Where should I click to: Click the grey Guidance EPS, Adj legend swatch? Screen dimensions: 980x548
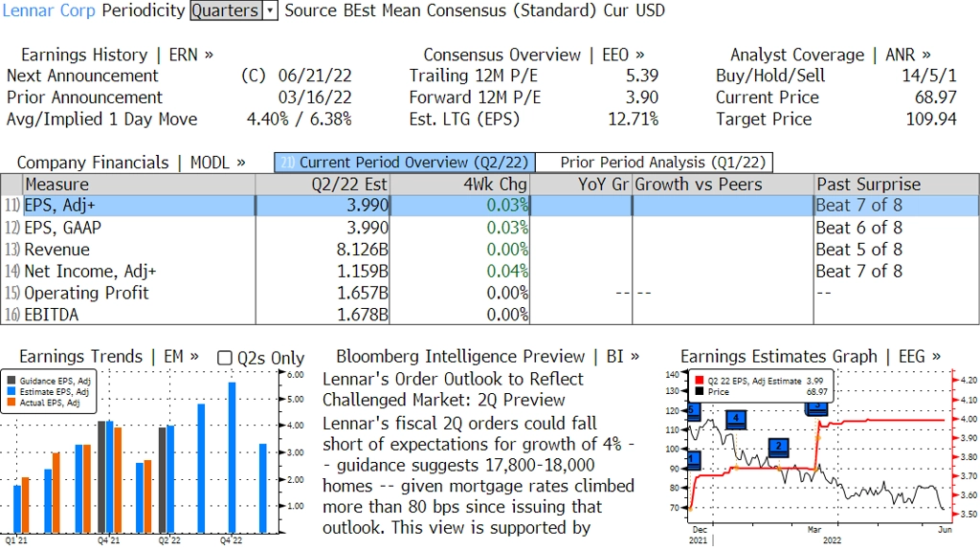[x=11, y=381]
